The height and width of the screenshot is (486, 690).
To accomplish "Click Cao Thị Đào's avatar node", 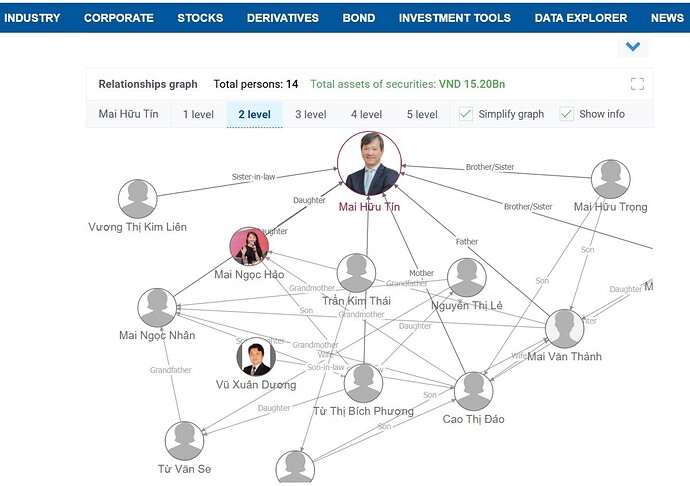I will (473, 391).
